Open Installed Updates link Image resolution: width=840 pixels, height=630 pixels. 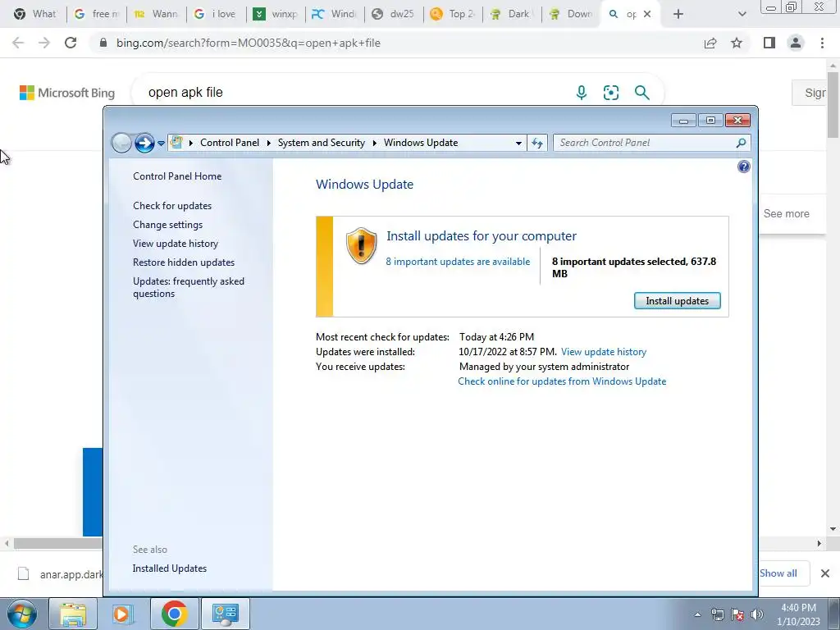[x=169, y=568]
